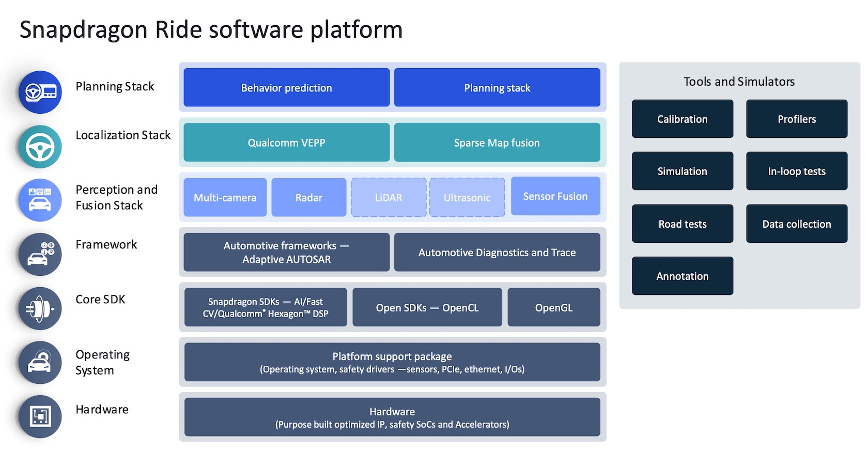Viewport: 868px width, 453px height.
Task: Select the Multi-camera block
Action: pyautogui.click(x=225, y=197)
